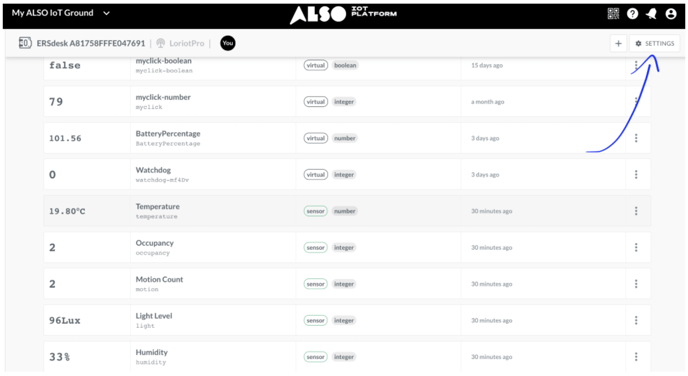
Task: Click the 'You' owner avatar badge
Action: coord(228,43)
